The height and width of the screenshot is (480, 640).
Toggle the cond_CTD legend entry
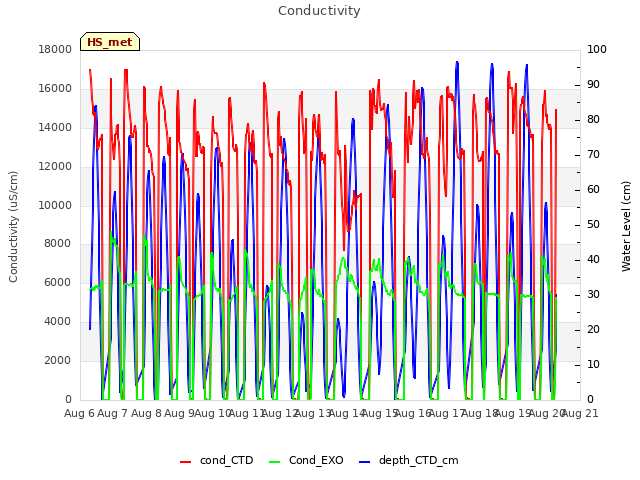click(x=217, y=460)
